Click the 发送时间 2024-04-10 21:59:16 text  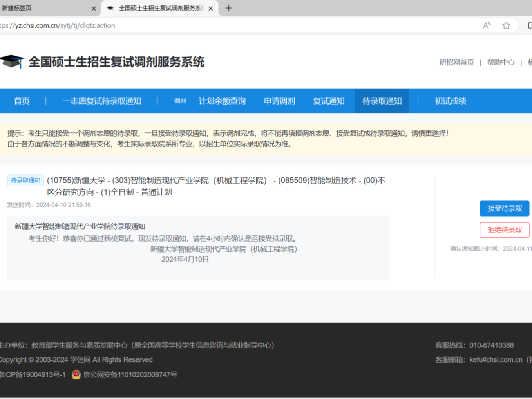(49, 205)
